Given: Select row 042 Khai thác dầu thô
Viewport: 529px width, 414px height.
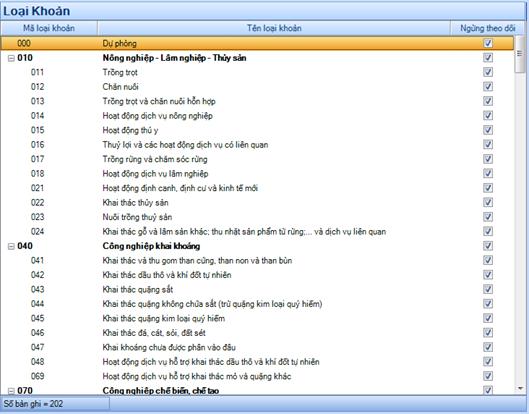Looking at the screenshot, I should [x=257, y=275].
